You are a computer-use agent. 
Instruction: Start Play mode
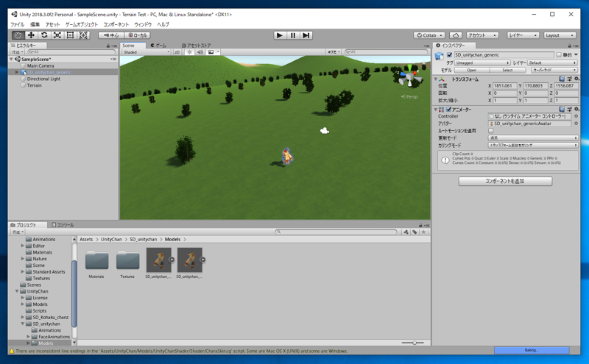279,35
